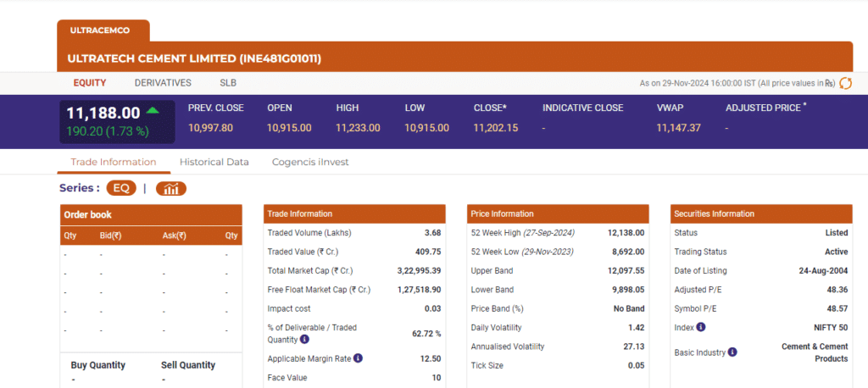This screenshot has width=868, height=388.
Task: Click info icon next to Basic Industry
Action: 732,352
